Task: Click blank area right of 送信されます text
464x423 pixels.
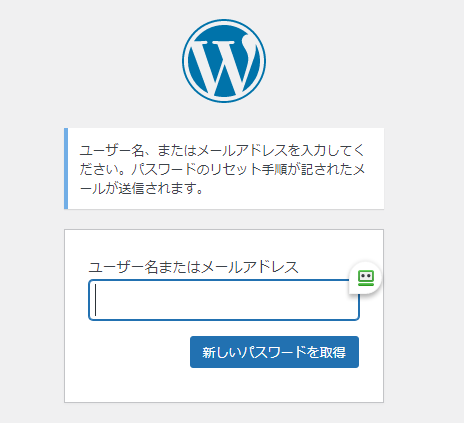Action: coord(290,189)
